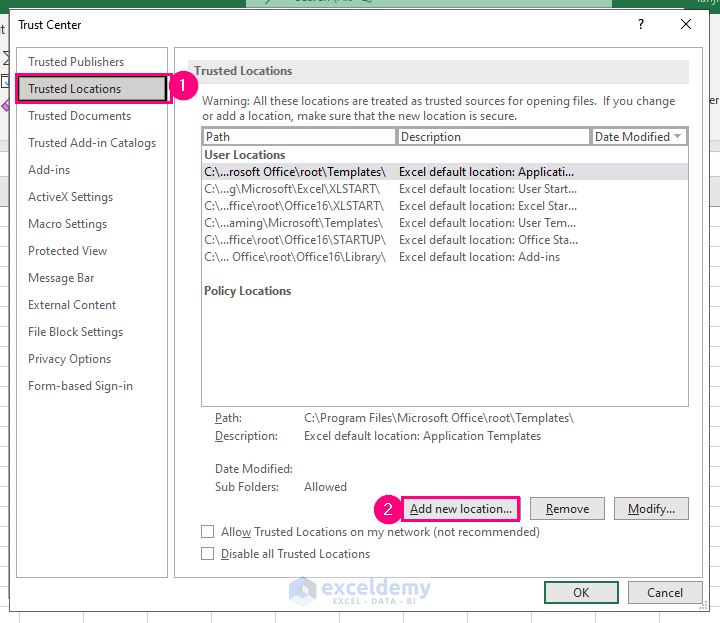Image resolution: width=720 pixels, height=623 pixels.
Task: Select the ffice\root\Office16\STARTUP\ location row
Action: [444, 240]
